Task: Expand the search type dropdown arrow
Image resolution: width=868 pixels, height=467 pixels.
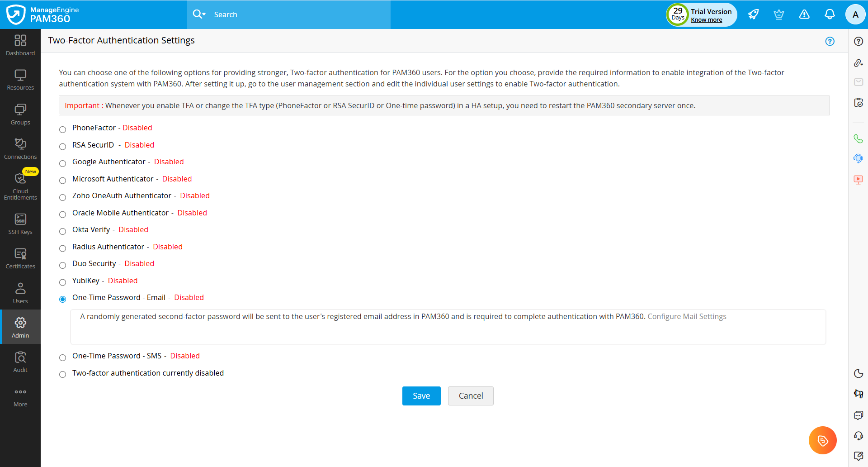Action: click(204, 14)
